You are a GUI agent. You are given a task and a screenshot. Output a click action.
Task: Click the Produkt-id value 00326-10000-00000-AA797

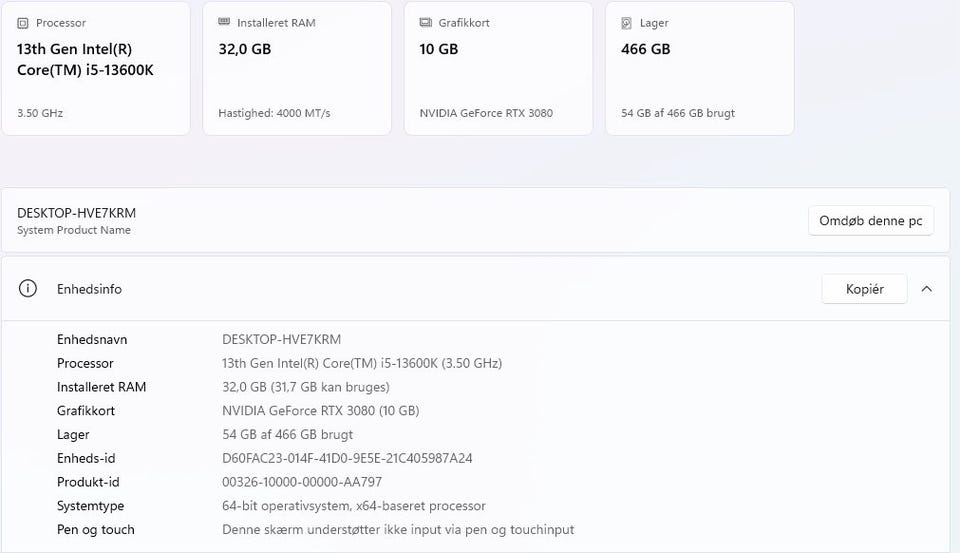(x=302, y=482)
